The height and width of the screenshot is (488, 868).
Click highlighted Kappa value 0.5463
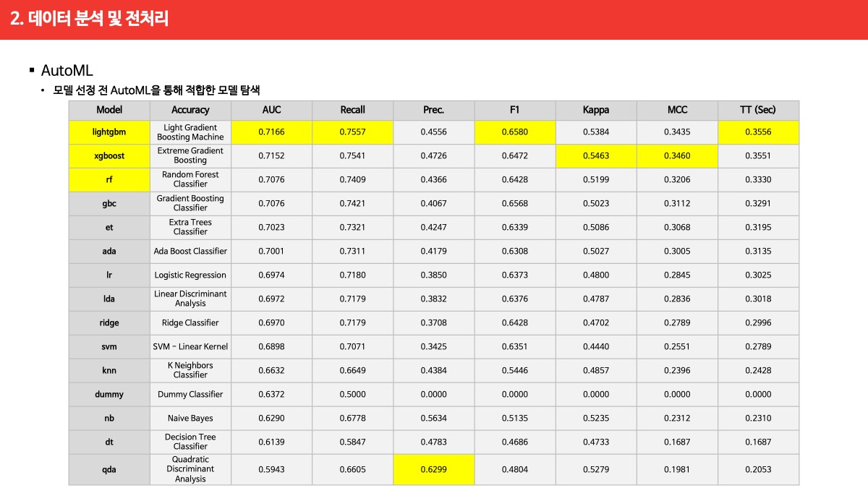tap(595, 155)
